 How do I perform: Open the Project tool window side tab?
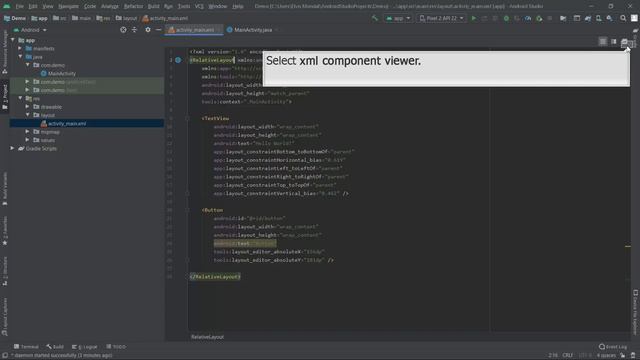click(x=4, y=97)
